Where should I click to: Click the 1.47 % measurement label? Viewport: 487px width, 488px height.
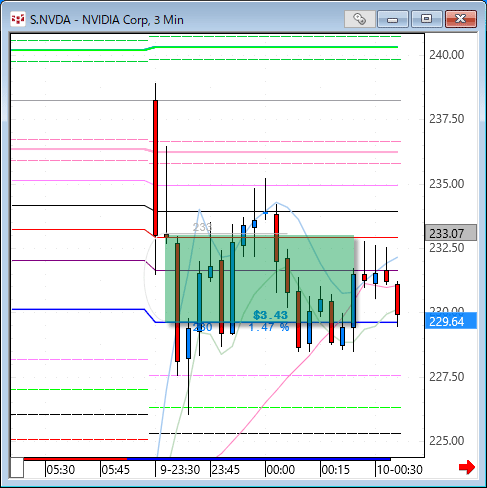click(x=269, y=327)
